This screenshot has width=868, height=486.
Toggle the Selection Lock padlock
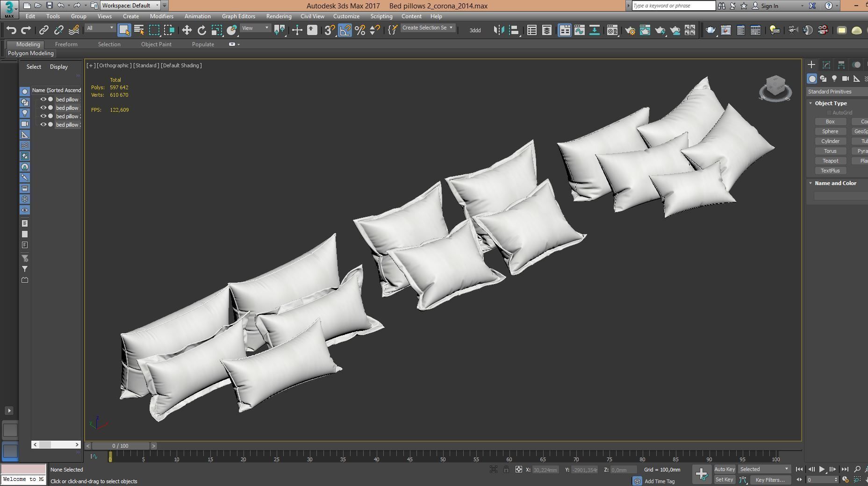(506, 470)
